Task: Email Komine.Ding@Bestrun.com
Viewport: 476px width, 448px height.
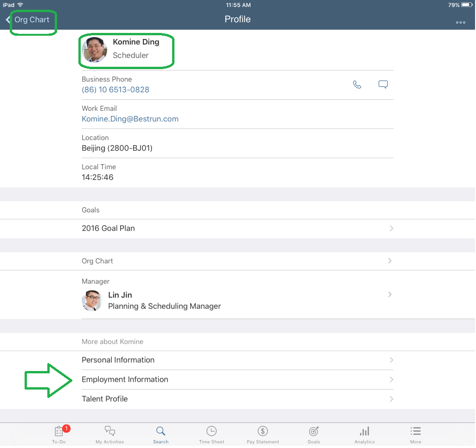Action: [x=130, y=119]
